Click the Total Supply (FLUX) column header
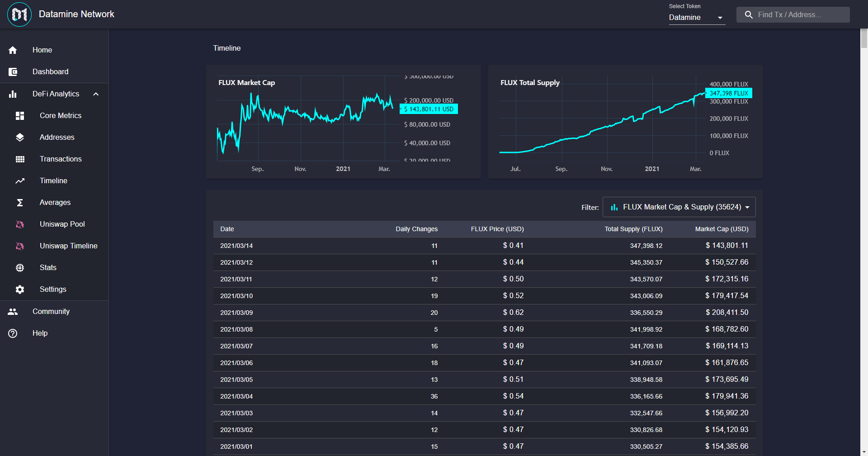Screen dimensions: 868x456 pos(633,229)
